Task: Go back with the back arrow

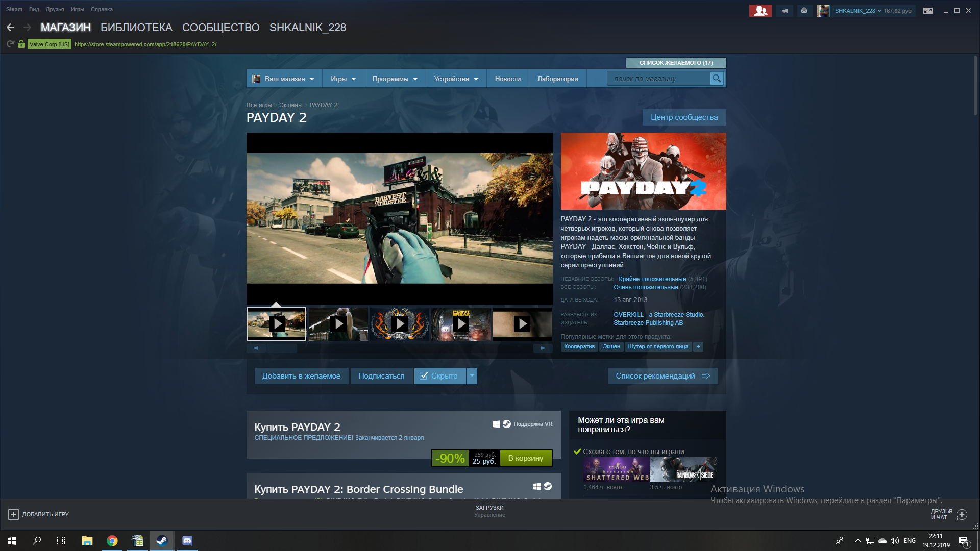Action: [11, 28]
